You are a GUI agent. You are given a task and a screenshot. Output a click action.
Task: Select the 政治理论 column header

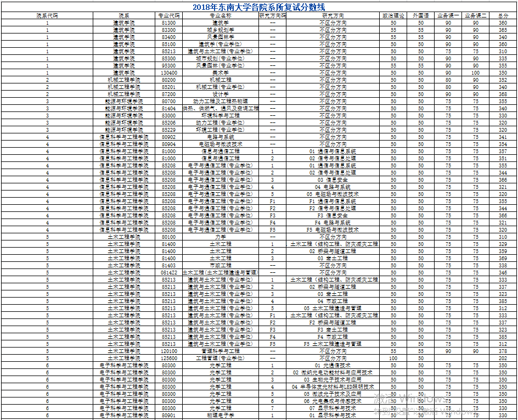393,15
